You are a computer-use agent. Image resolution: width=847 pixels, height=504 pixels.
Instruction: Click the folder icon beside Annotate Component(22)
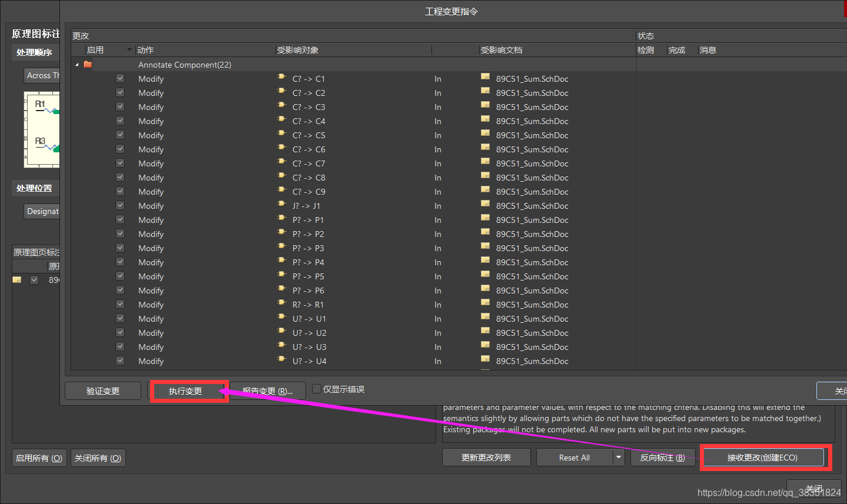pyautogui.click(x=88, y=65)
